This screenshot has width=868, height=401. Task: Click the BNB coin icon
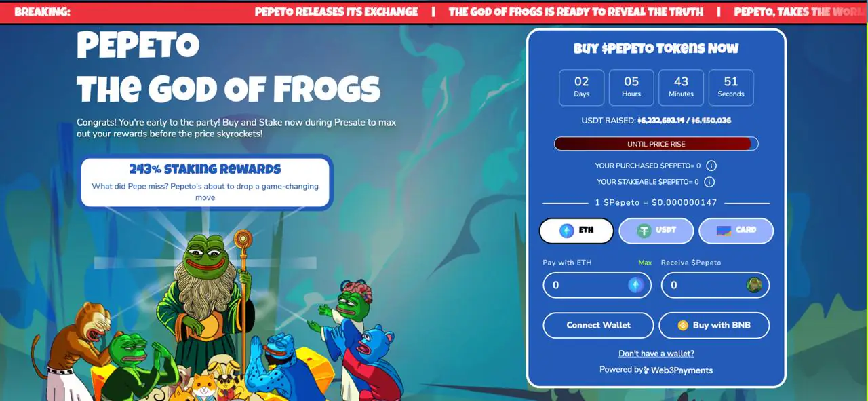[x=683, y=326]
